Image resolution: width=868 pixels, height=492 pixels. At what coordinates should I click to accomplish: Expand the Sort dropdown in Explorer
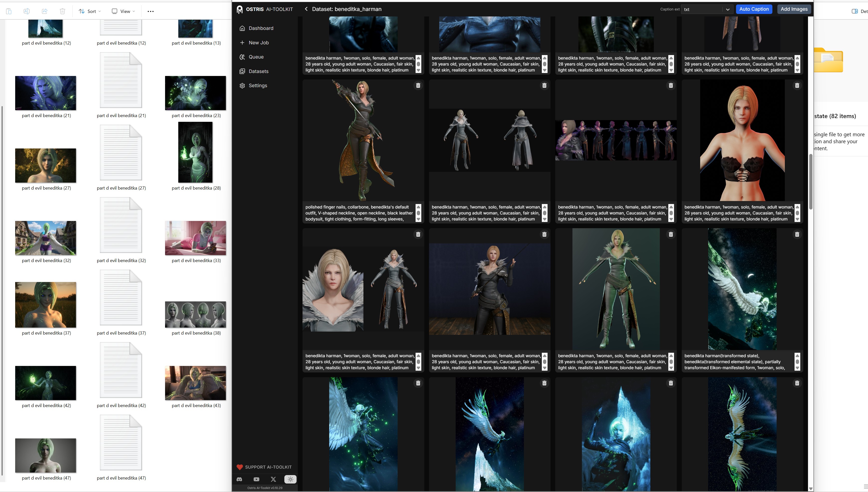coord(90,11)
